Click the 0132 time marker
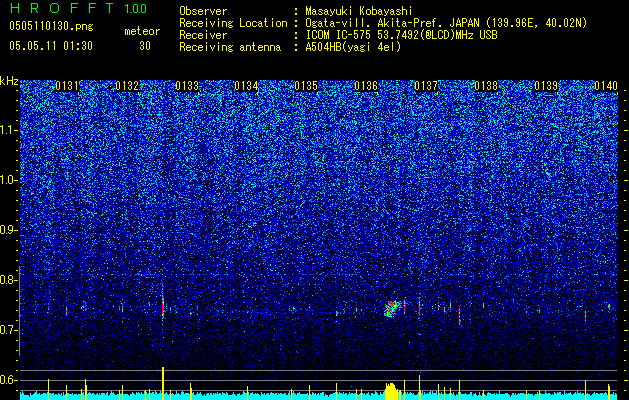Screen dimensions: 629x400 point(127,86)
